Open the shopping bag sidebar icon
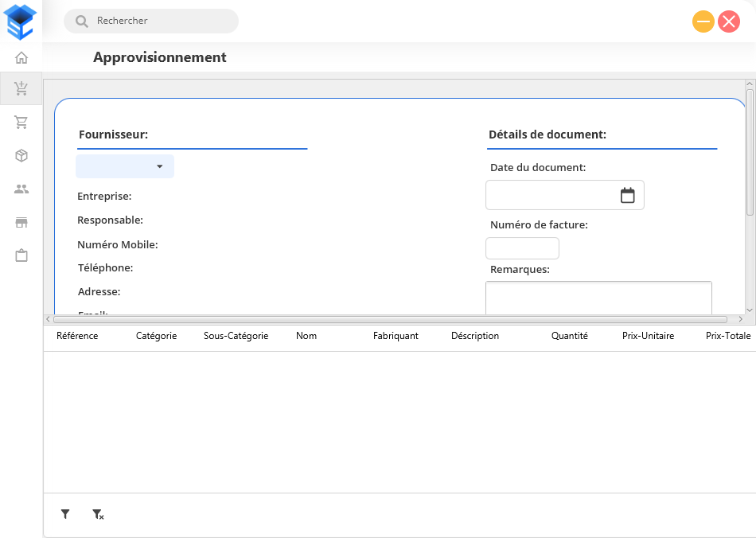Viewport: 756px width, 538px height. coord(21,255)
